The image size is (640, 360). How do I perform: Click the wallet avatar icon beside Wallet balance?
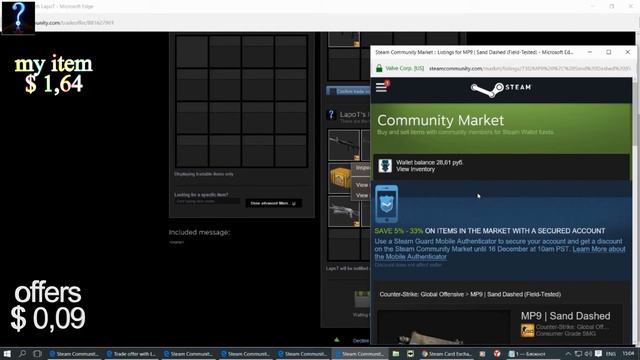(x=385, y=166)
